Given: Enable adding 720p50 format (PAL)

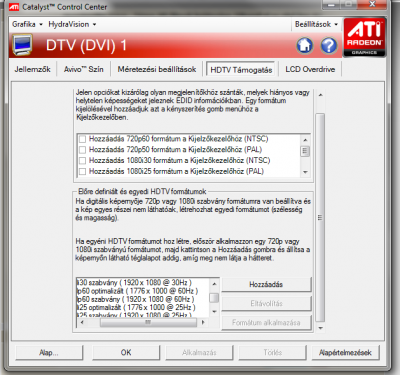Looking at the screenshot, I should click(x=82, y=150).
